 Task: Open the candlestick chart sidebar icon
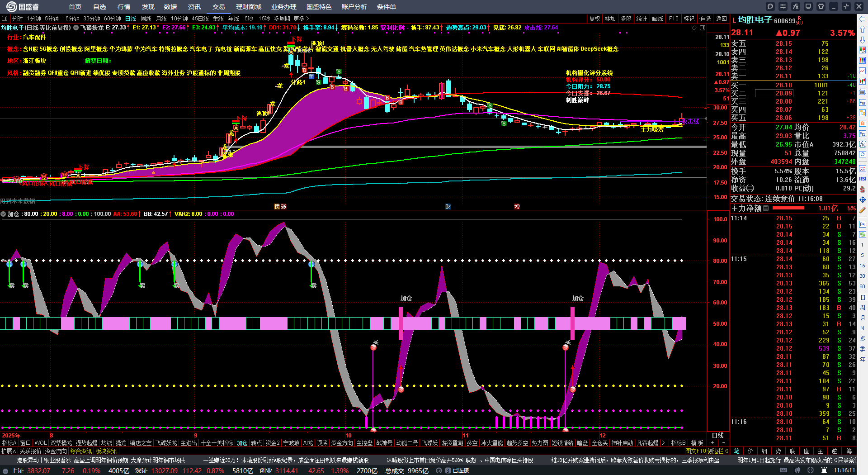click(863, 81)
